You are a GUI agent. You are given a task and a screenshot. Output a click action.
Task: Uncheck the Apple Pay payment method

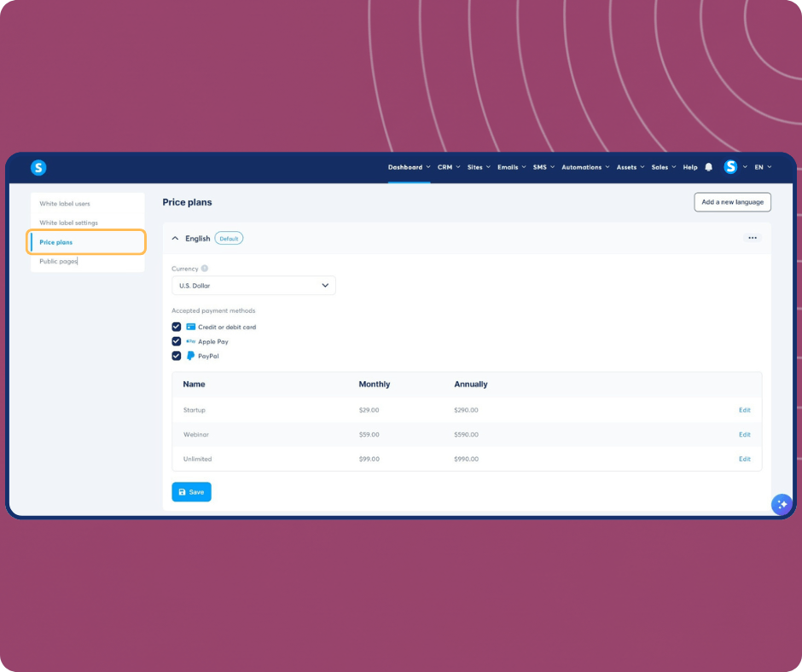[x=177, y=341]
